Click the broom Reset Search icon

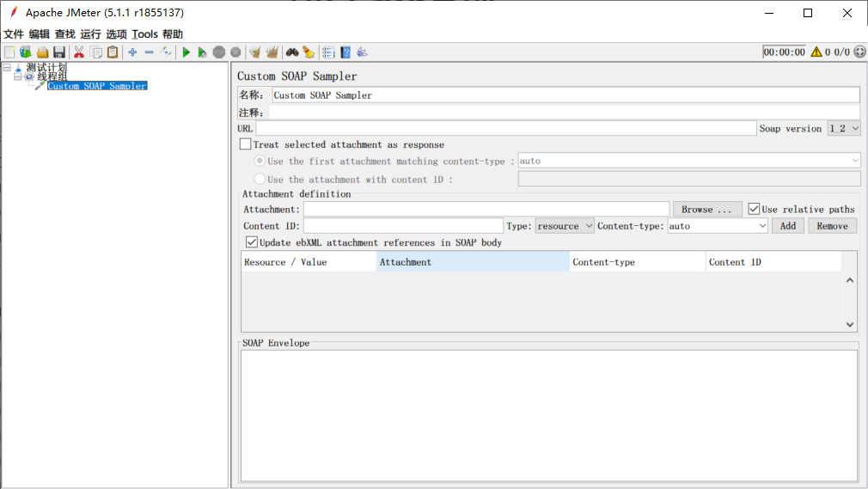pyautogui.click(x=308, y=52)
